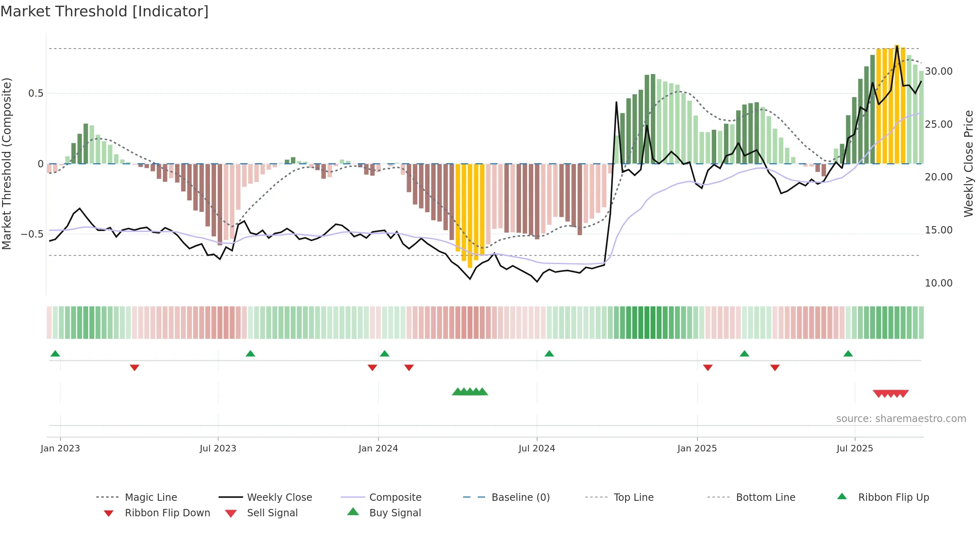This screenshot has width=980, height=551.
Task: Click the Ribbon Flip Up marker just after Jan 2024
Action: (385, 353)
